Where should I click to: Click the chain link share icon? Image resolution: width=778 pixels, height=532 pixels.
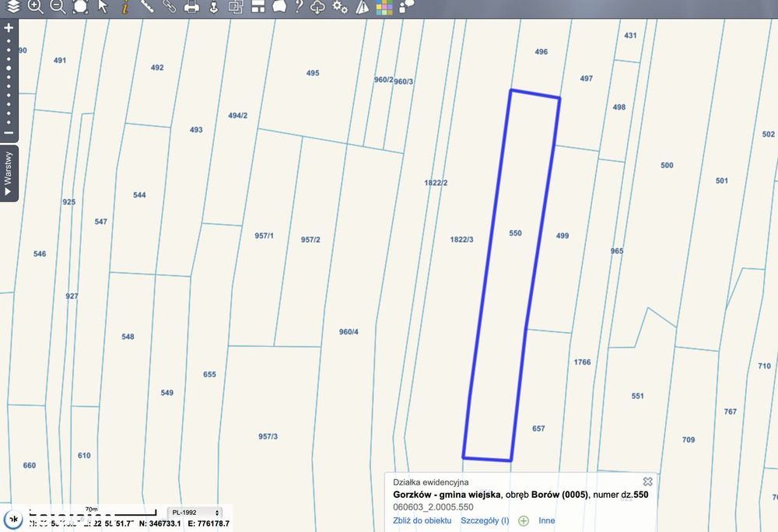click(x=169, y=6)
